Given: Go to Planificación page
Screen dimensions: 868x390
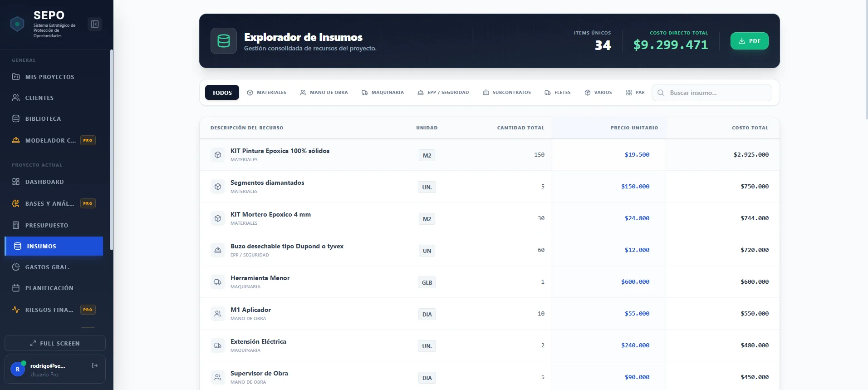Looking at the screenshot, I should click(x=49, y=288).
